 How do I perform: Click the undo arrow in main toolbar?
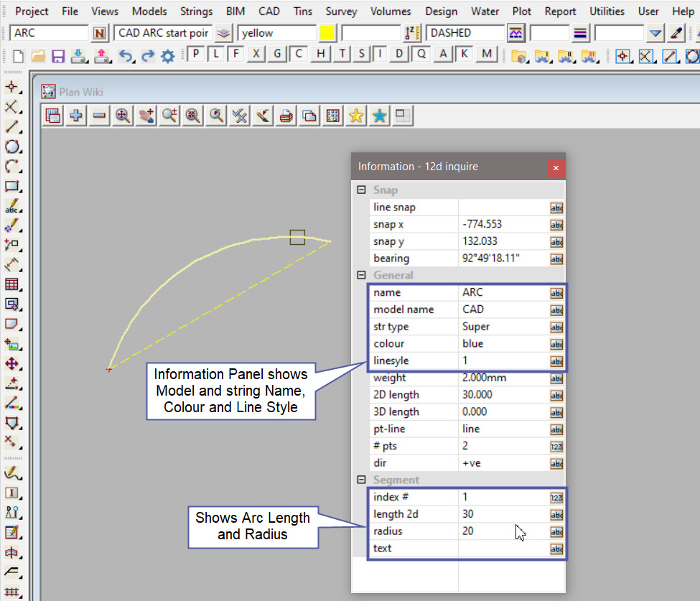pyautogui.click(x=126, y=56)
